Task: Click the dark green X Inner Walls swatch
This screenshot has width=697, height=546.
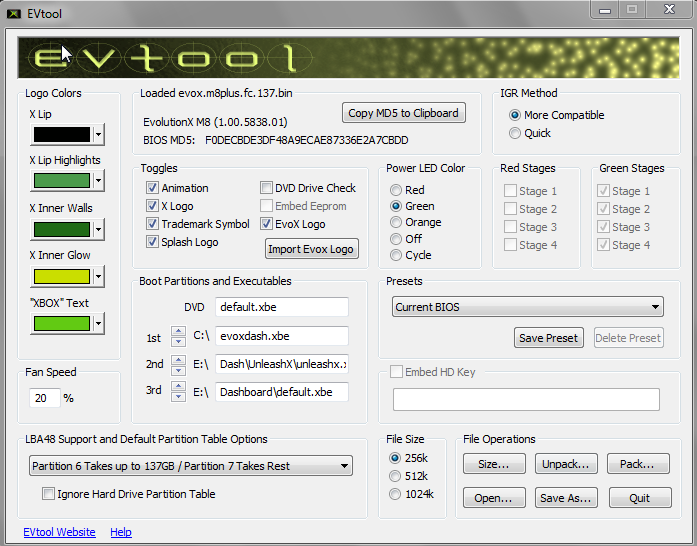Action: coord(62,229)
